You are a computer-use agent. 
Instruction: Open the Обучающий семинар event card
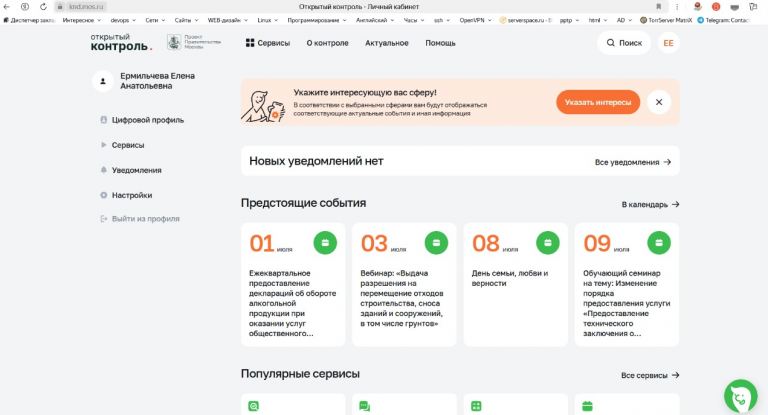coord(627,285)
